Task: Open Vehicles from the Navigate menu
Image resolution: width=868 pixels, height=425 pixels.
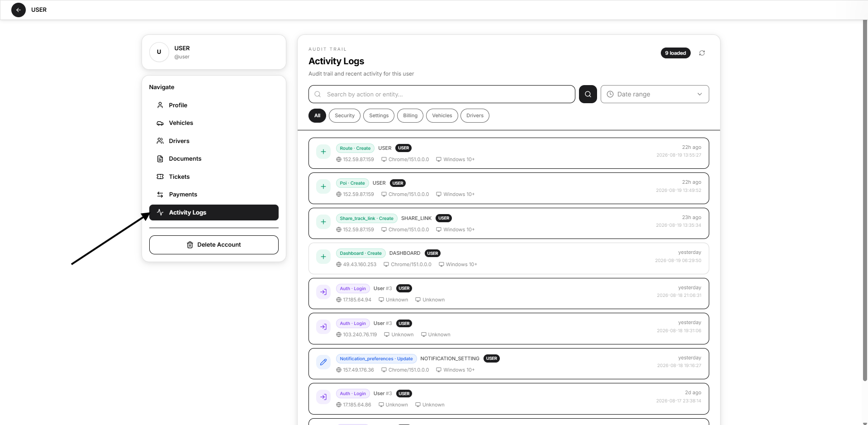Action: (x=214, y=123)
